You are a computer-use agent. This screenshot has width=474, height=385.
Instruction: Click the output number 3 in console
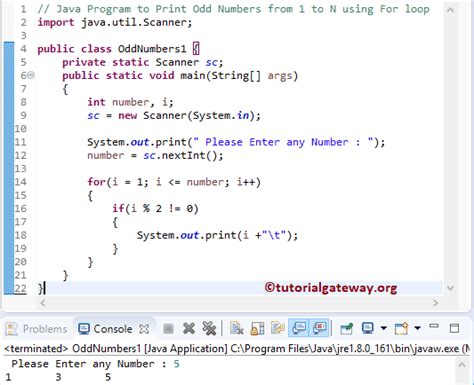coord(58,377)
